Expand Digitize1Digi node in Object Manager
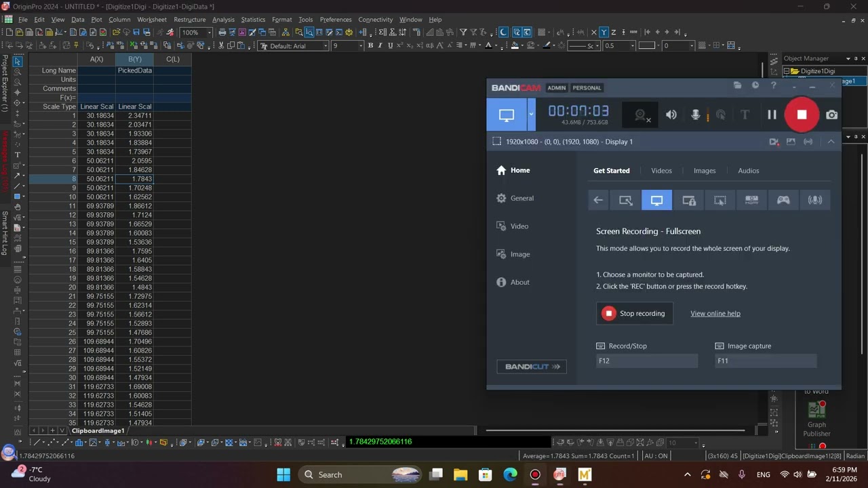Screen dimensions: 868x488 click(787, 71)
